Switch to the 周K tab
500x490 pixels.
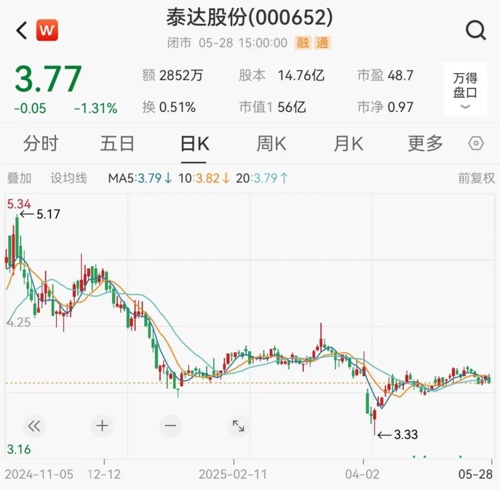[271, 144]
